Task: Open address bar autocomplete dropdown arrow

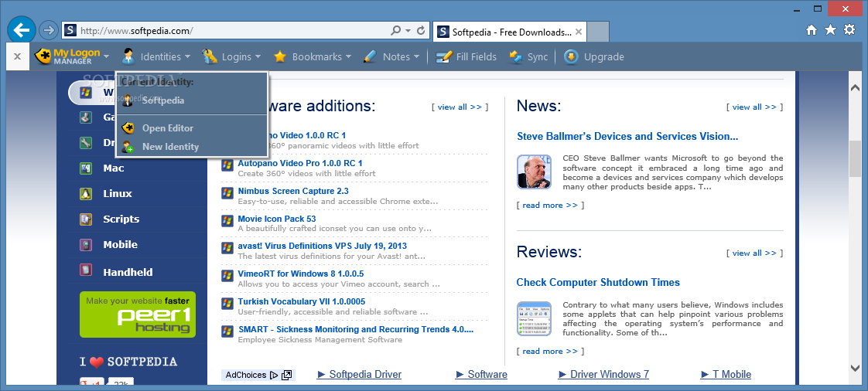Action: click(408, 31)
